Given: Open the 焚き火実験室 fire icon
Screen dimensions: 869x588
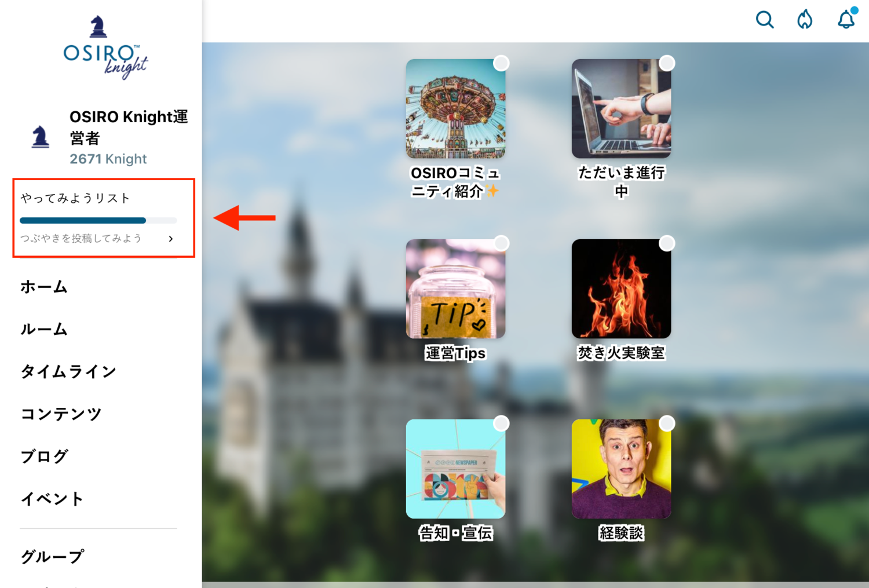Looking at the screenshot, I should pos(621,288).
